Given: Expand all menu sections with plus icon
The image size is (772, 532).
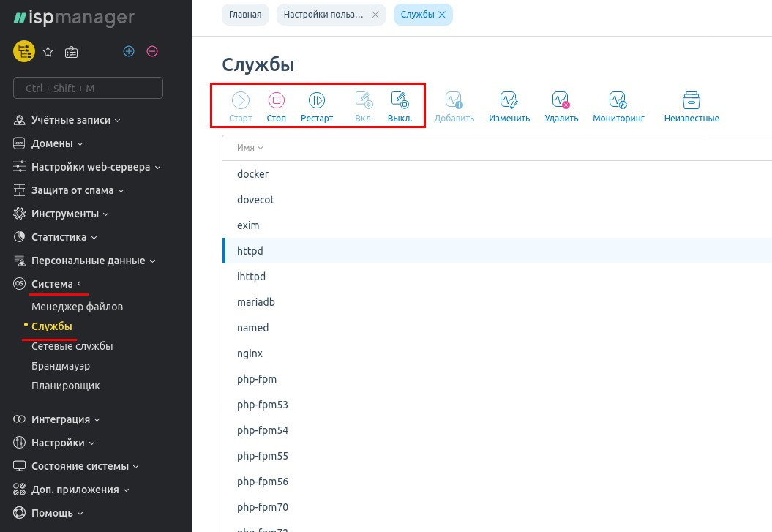Looking at the screenshot, I should pos(129,51).
